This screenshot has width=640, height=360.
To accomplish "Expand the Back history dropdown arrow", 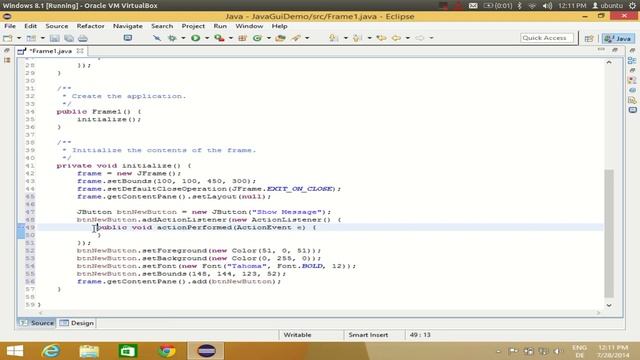I will (407, 38).
